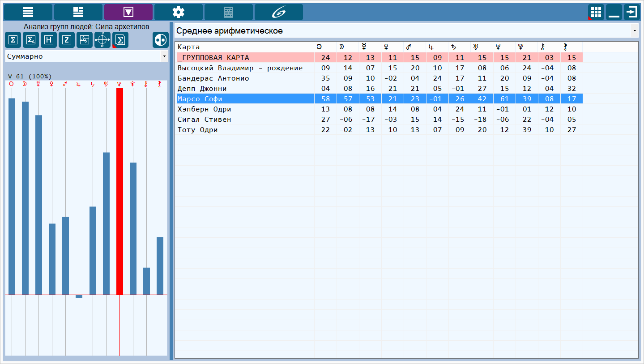Open the grid menu icon at top right

coord(596,12)
